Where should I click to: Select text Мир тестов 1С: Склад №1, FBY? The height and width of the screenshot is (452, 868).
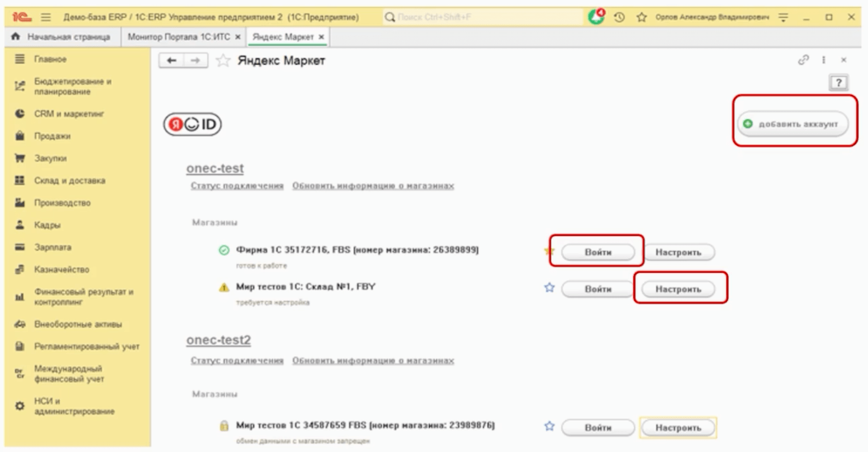(306, 286)
